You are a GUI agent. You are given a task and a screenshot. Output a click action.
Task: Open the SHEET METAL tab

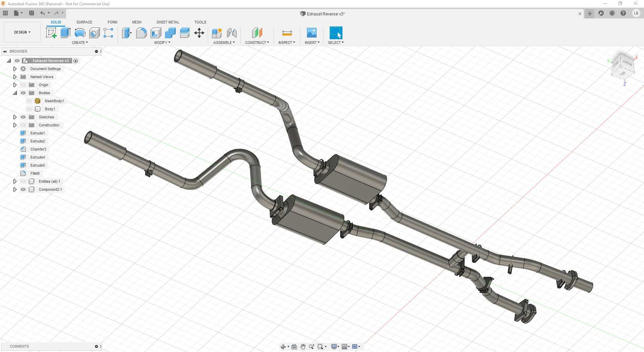click(x=168, y=22)
